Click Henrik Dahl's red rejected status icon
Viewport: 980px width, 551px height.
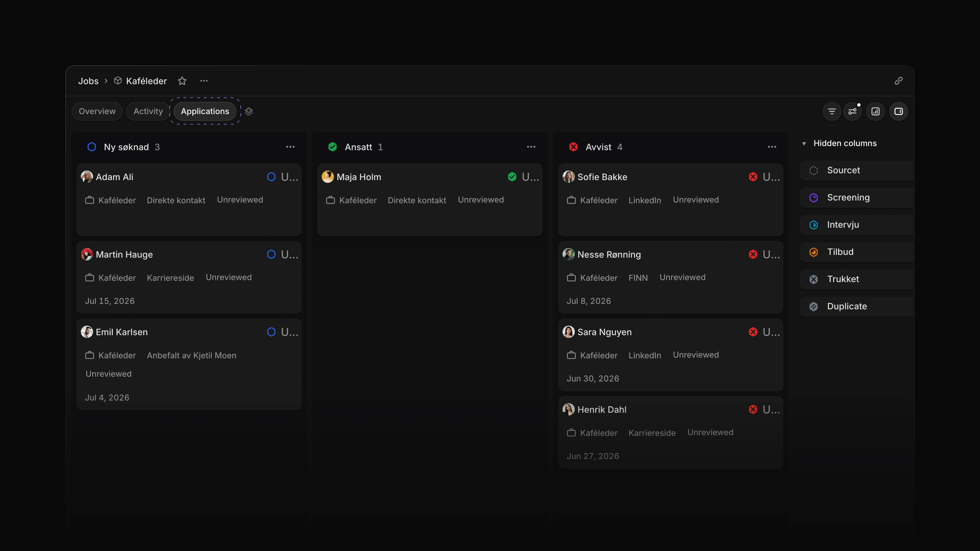click(753, 409)
